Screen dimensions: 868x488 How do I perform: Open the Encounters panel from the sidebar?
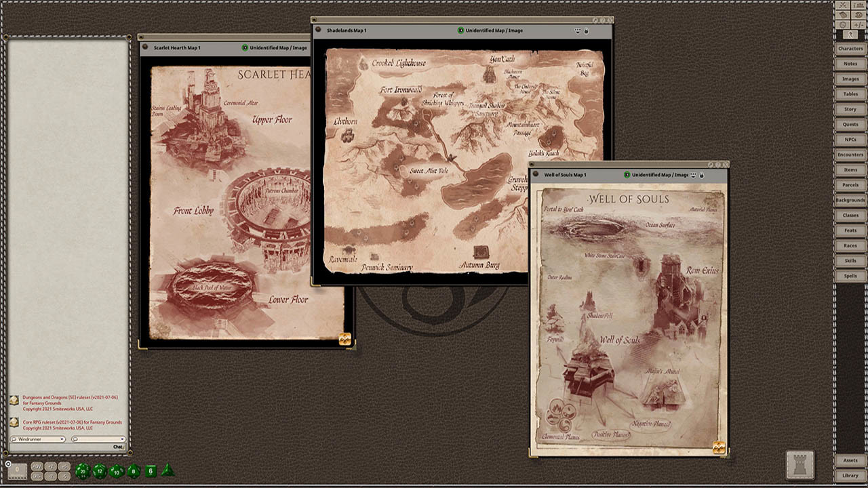coord(850,154)
